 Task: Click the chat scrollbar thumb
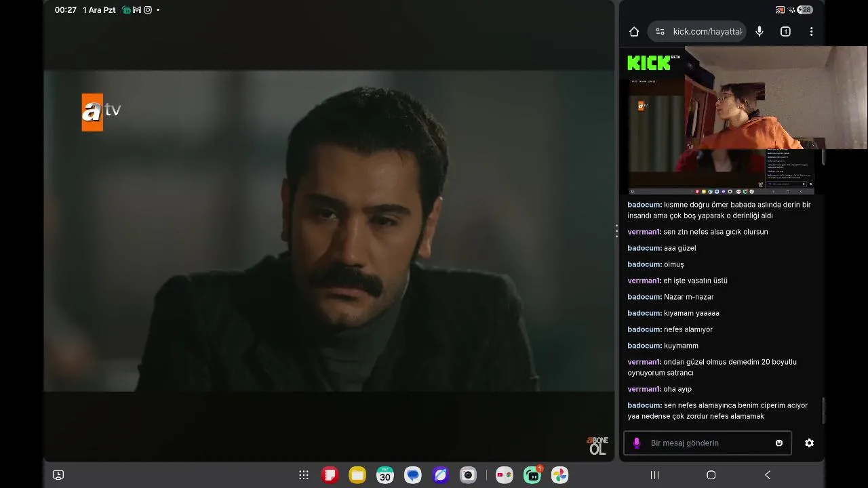coord(823,410)
